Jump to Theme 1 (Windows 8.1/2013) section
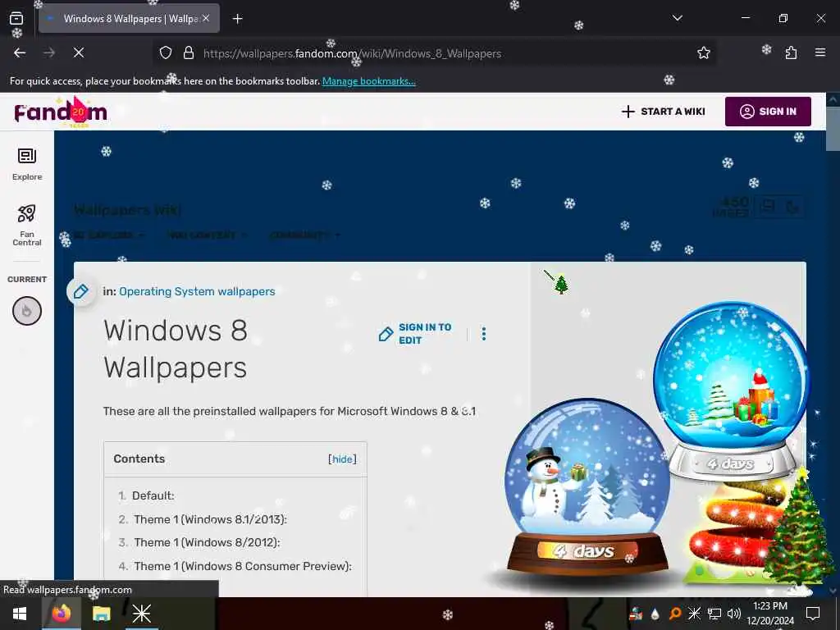Viewport: 840px width, 630px height. point(210,519)
